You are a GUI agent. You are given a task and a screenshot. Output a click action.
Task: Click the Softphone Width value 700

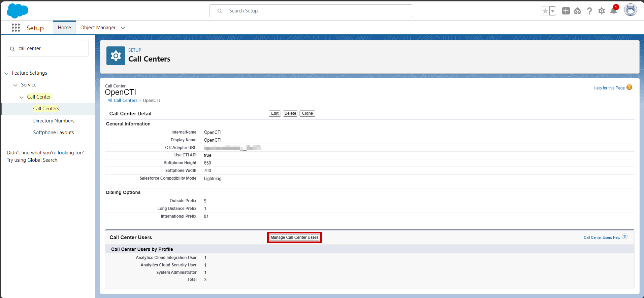click(207, 171)
